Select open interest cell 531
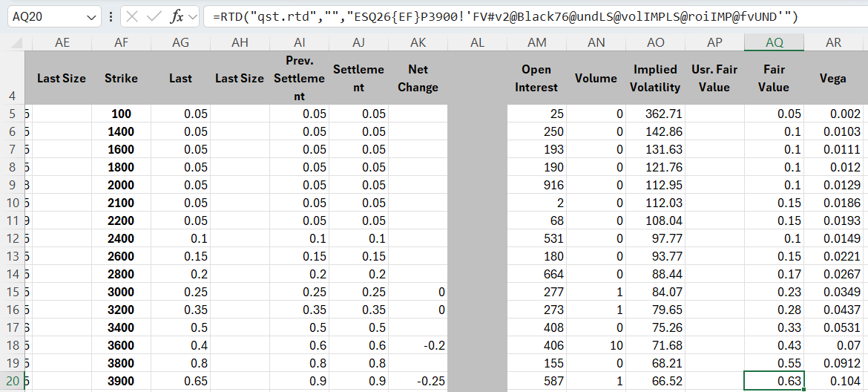 [x=537, y=238]
